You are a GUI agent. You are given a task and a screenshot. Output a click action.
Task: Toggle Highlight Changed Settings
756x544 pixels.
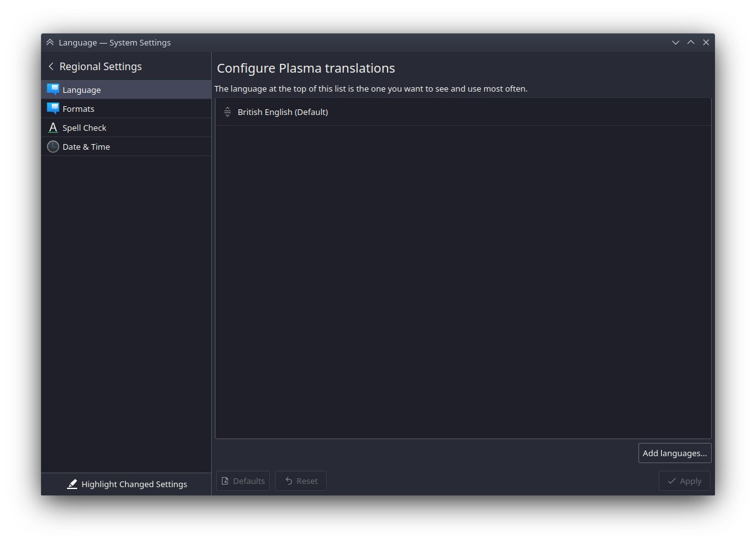point(126,484)
